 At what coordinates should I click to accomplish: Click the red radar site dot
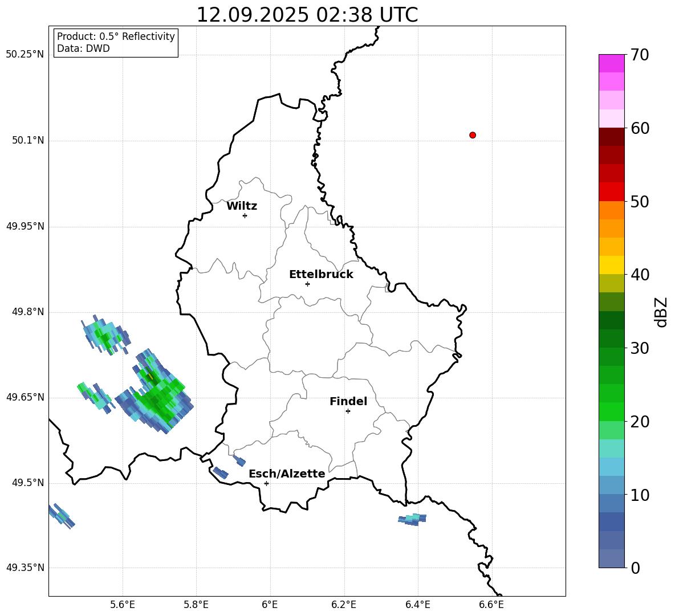[473, 135]
